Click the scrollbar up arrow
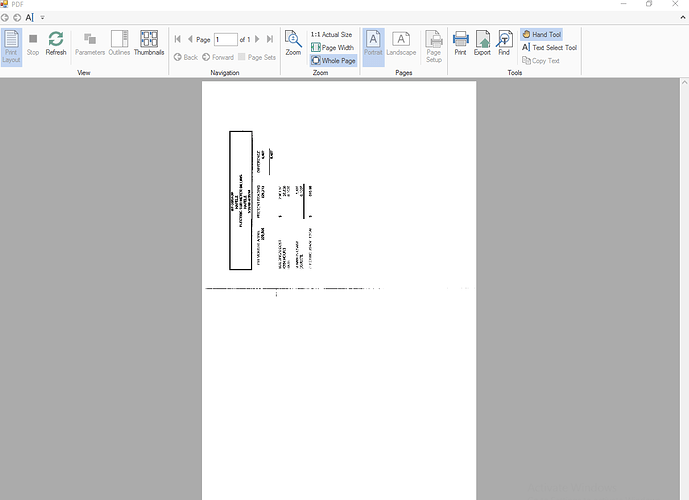This screenshot has width=689, height=500. click(x=685, y=82)
